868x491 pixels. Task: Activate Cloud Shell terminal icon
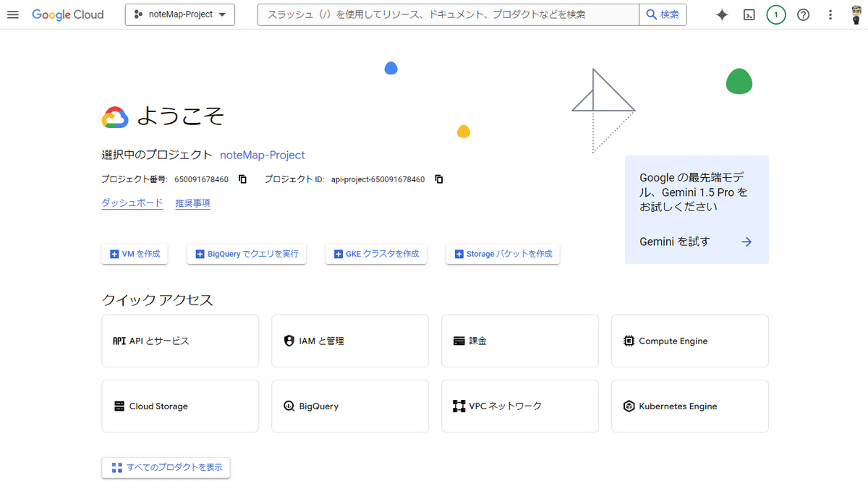pos(749,14)
